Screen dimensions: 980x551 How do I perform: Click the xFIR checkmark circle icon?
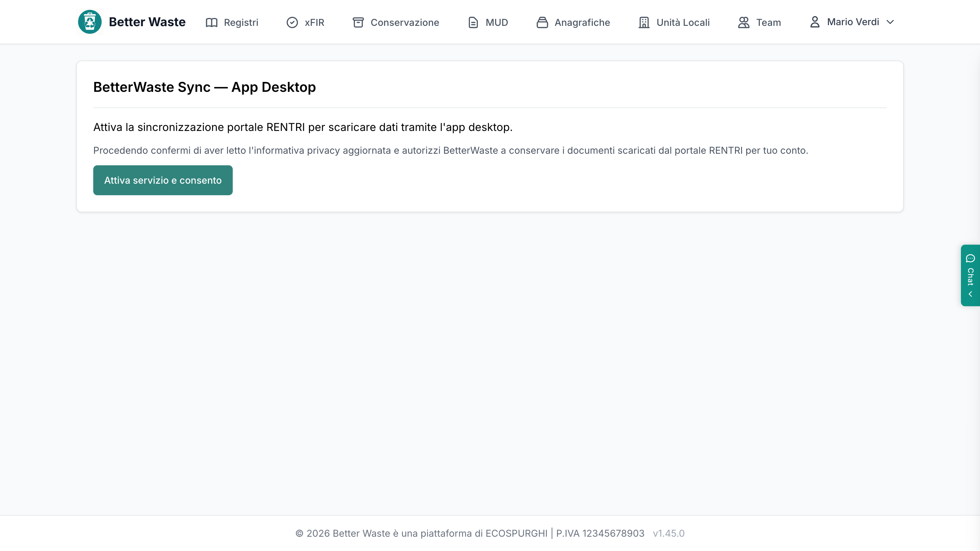tap(292, 22)
